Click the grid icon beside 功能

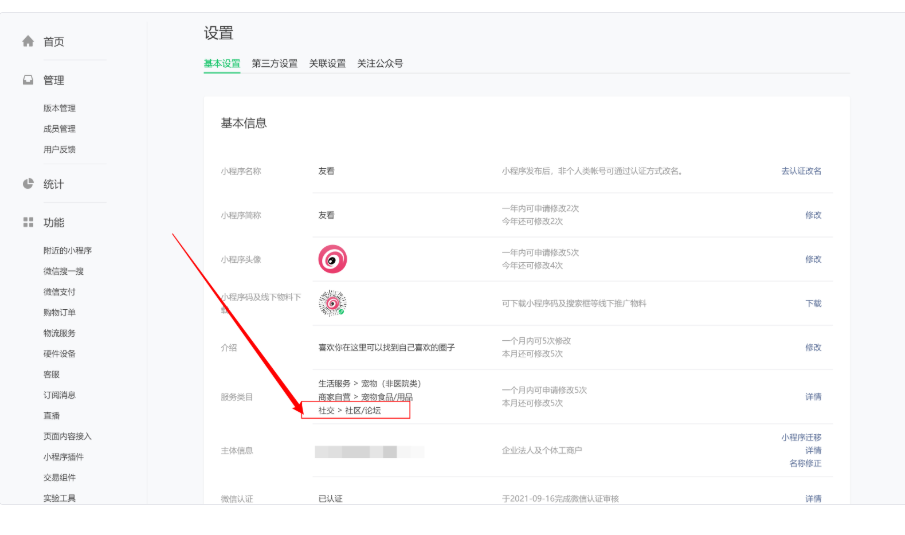point(28,222)
